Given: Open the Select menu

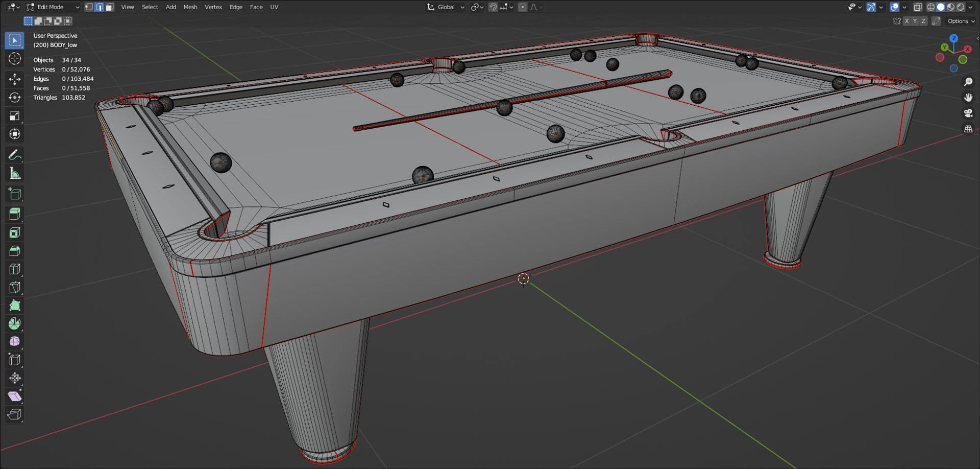Looking at the screenshot, I should pos(150,7).
